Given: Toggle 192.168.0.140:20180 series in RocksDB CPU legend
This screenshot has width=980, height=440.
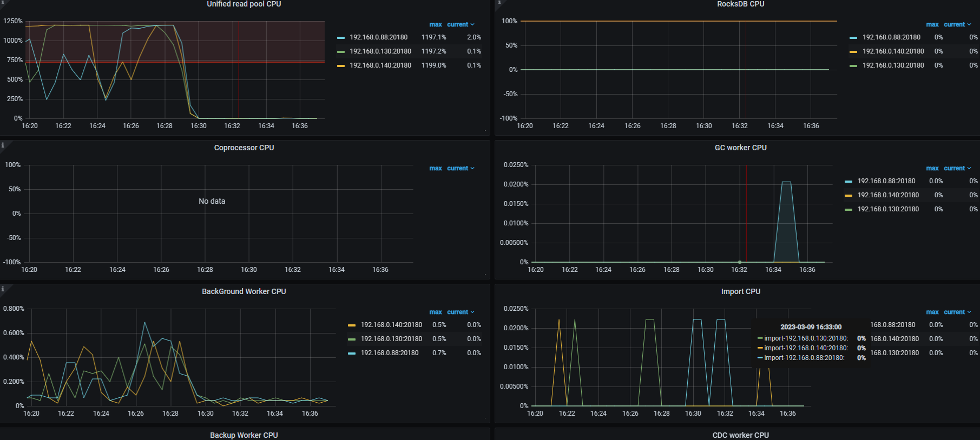Looking at the screenshot, I should (893, 51).
